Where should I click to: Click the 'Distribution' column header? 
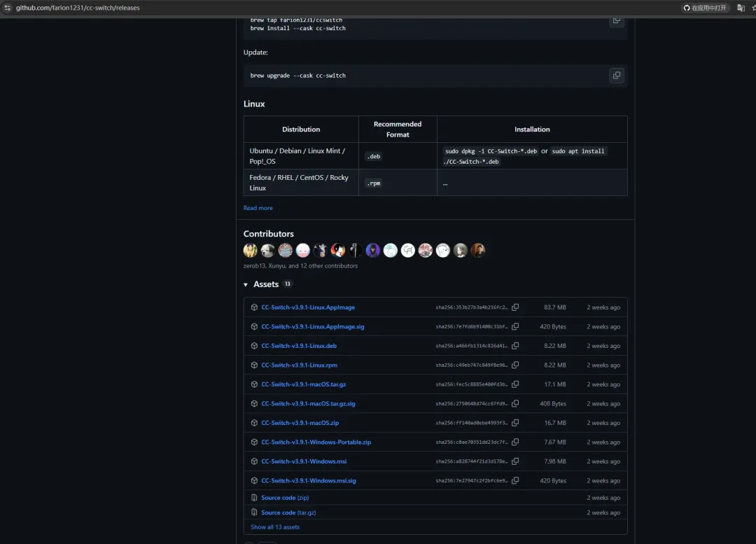click(x=301, y=130)
